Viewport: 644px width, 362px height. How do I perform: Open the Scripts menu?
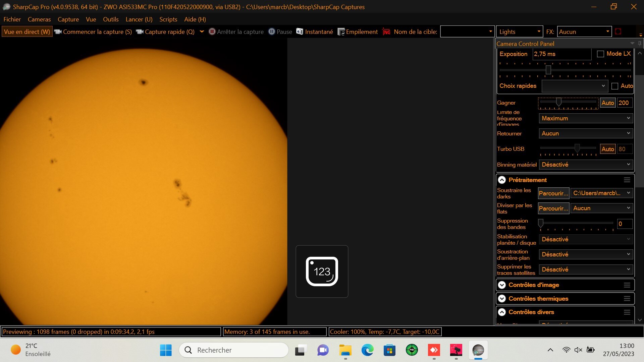pyautogui.click(x=168, y=19)
